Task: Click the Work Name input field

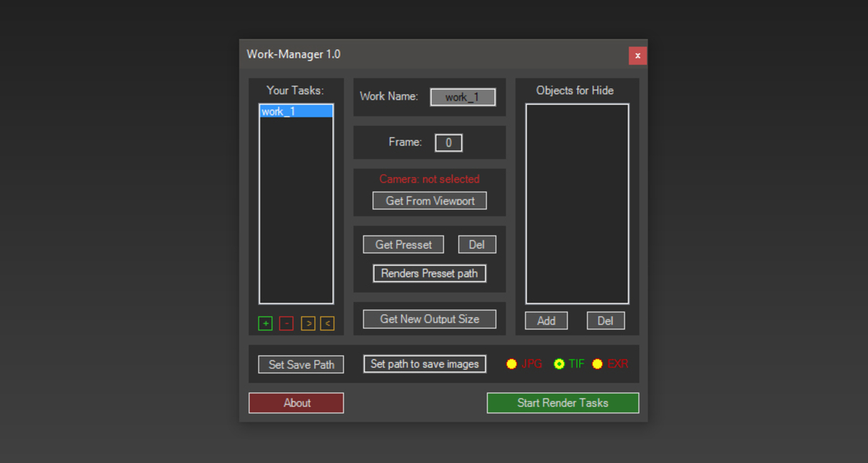Action: [x=463, y=97]
